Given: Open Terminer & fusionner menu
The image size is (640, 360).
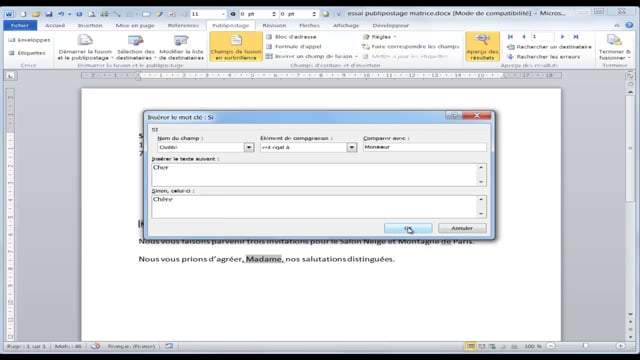Looking at the screenshot, I should (x=614, y=48).
